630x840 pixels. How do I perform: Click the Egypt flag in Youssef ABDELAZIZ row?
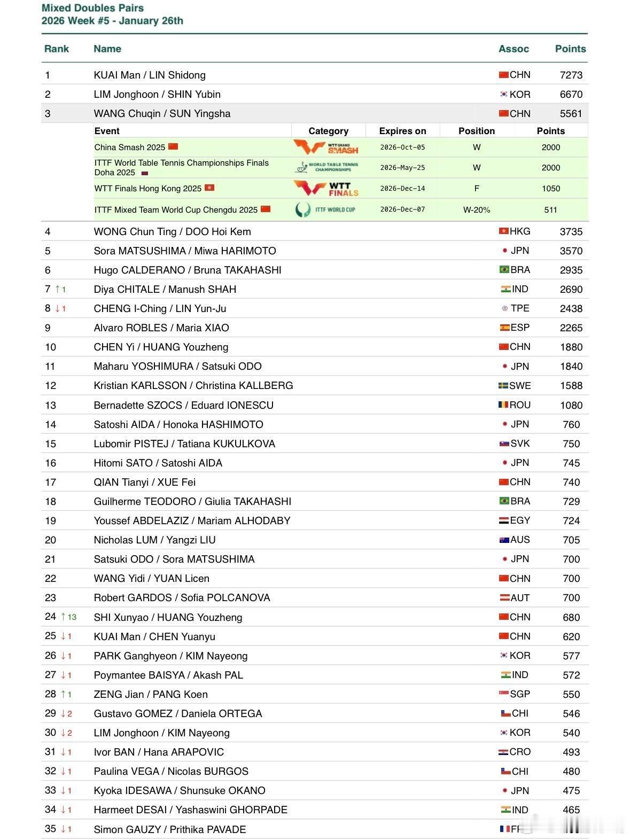(504, 520)
